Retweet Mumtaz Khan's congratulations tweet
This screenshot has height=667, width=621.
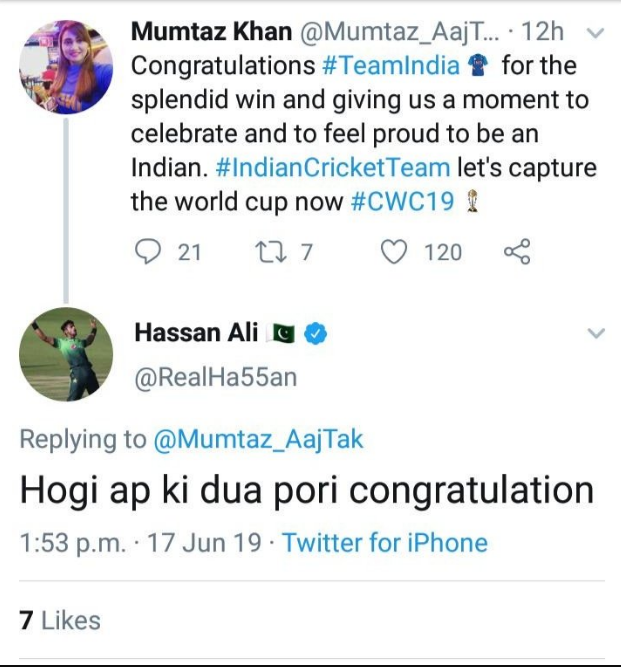268,252
